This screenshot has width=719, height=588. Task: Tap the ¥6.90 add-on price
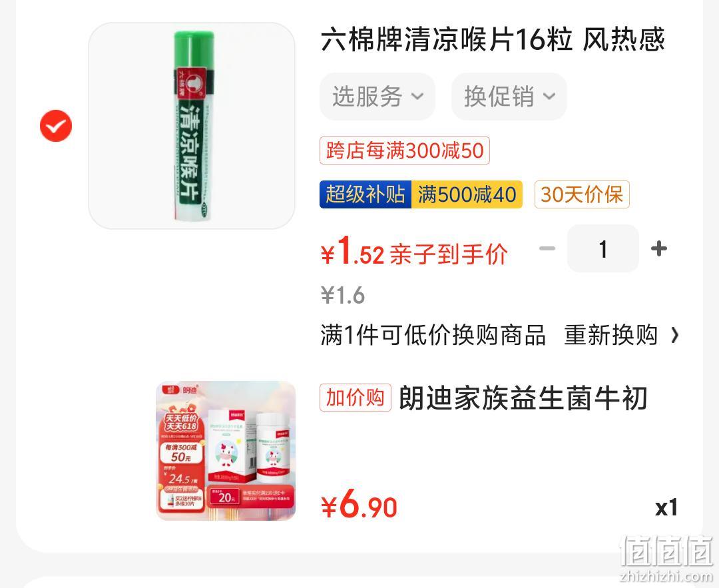359,504
